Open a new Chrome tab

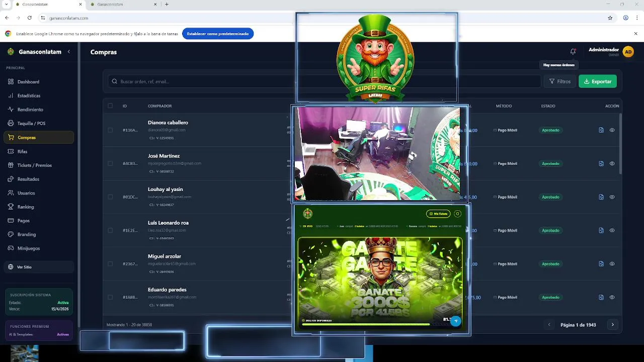point(167,4)
